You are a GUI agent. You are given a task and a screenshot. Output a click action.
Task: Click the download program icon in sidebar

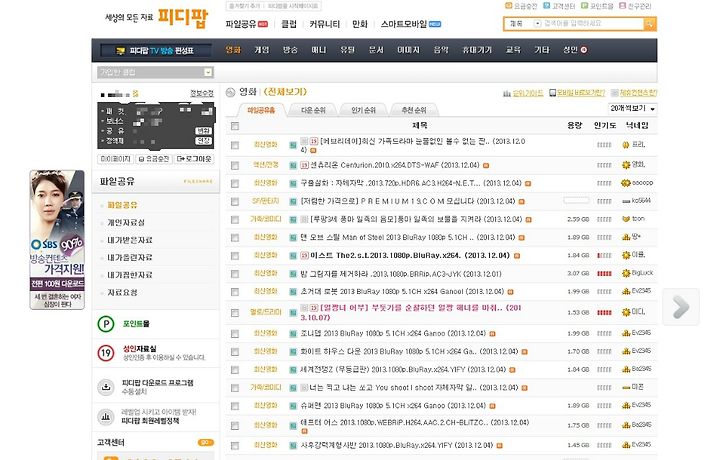[x=106, y=387]
